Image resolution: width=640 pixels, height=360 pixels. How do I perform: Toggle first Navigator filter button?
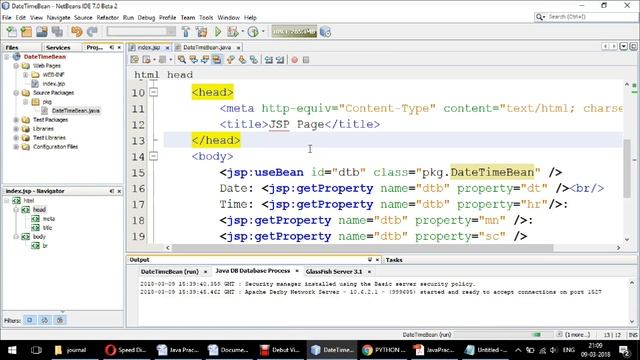[30, 320]
